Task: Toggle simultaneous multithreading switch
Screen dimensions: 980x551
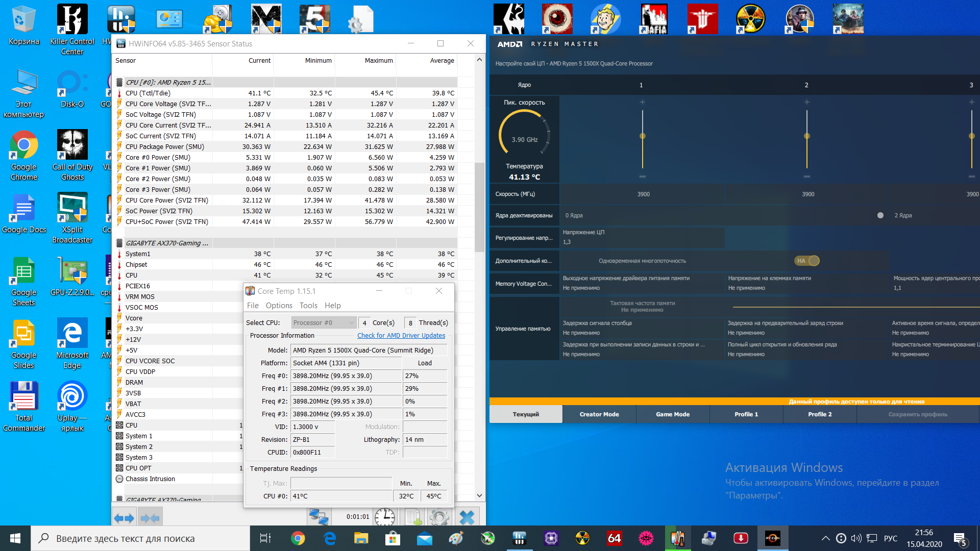Action: 807,261
